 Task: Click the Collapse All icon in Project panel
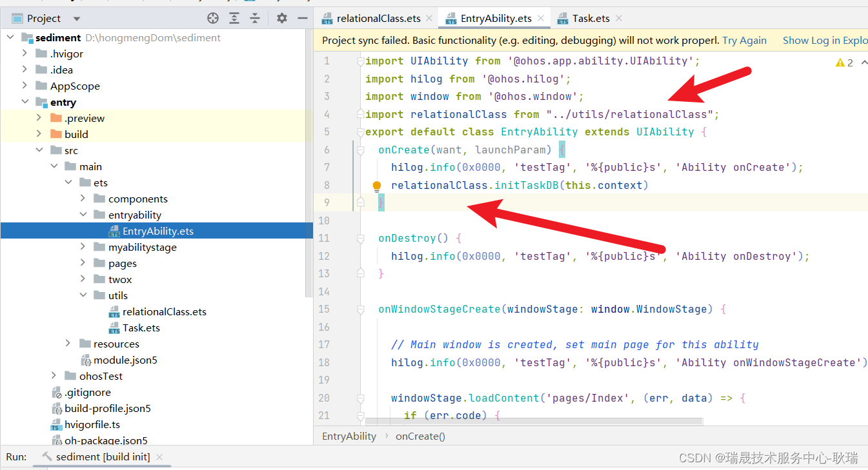coord(256,18)
